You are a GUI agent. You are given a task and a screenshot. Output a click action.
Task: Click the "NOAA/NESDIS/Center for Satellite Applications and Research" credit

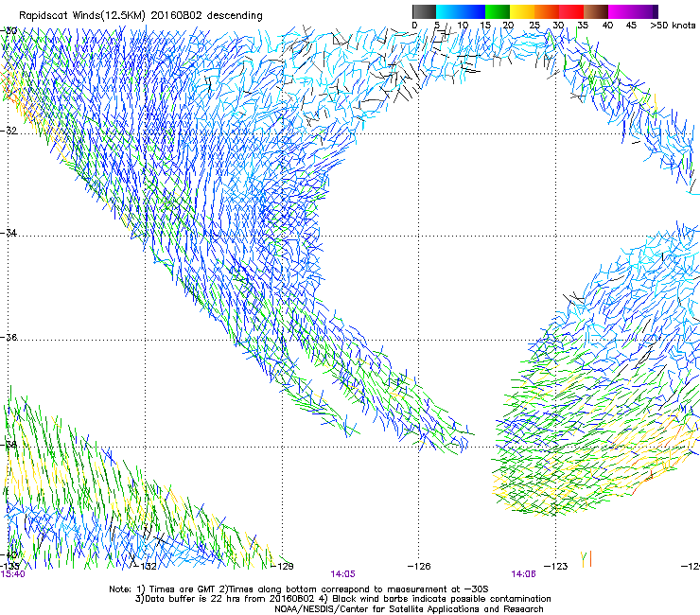pos(409,609)
